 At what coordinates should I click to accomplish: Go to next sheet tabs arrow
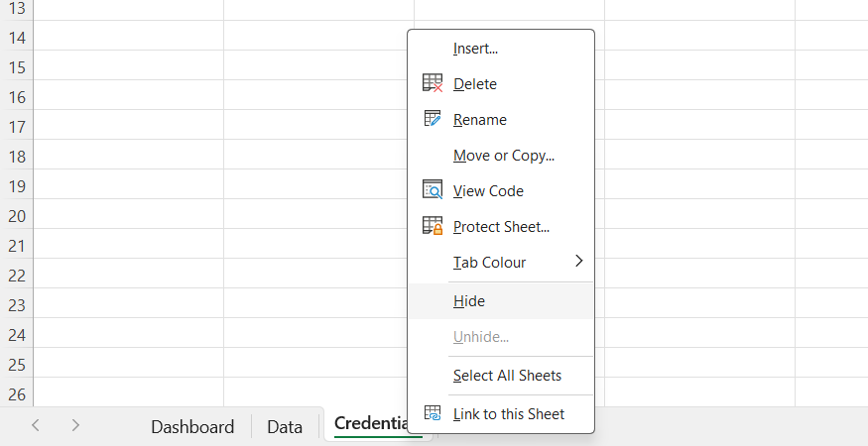tap(75, 425)
